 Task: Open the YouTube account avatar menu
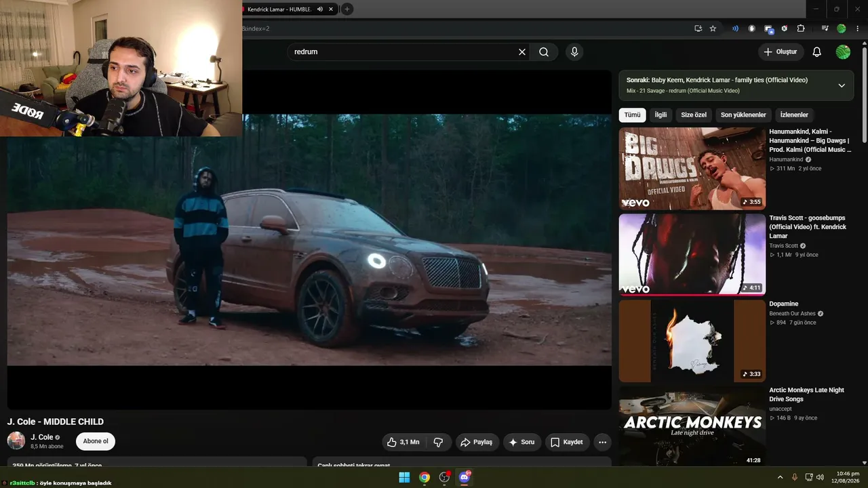(x=843, y=52)
